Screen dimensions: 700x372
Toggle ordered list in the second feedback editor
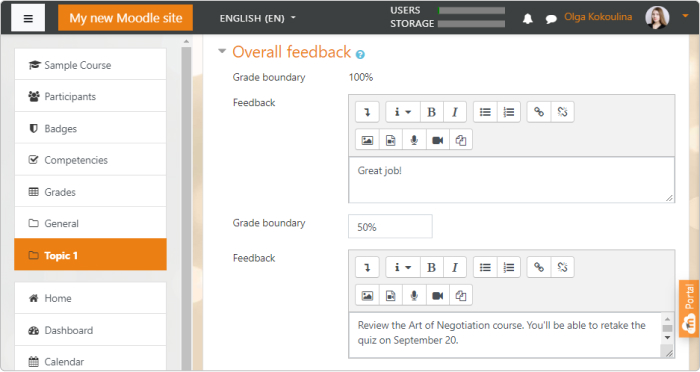click(508, 268)
